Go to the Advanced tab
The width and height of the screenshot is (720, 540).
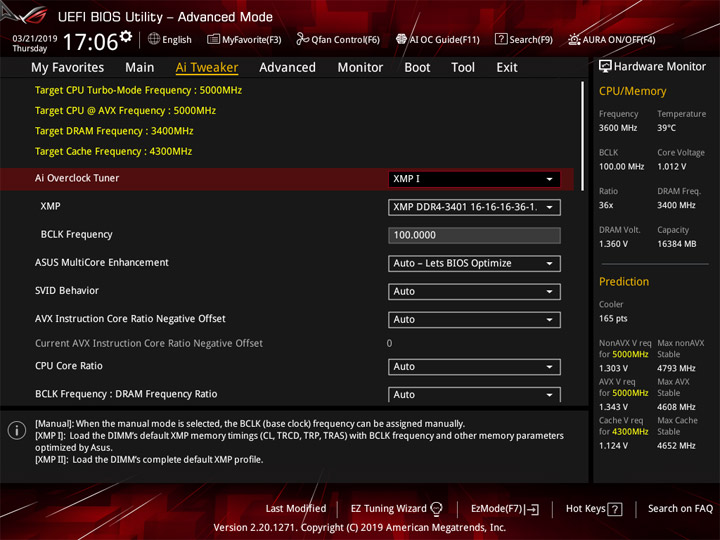click(x=287, y=68)
